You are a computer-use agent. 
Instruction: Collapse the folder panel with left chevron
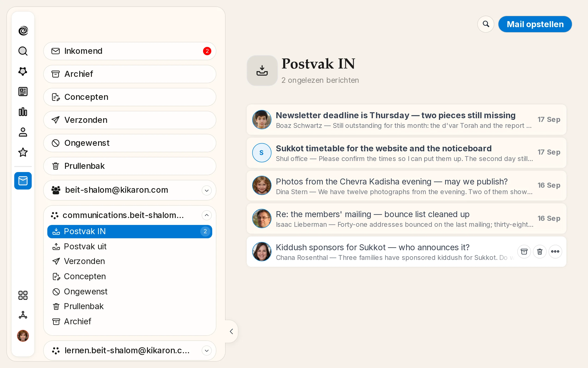(x=231, y=331)
